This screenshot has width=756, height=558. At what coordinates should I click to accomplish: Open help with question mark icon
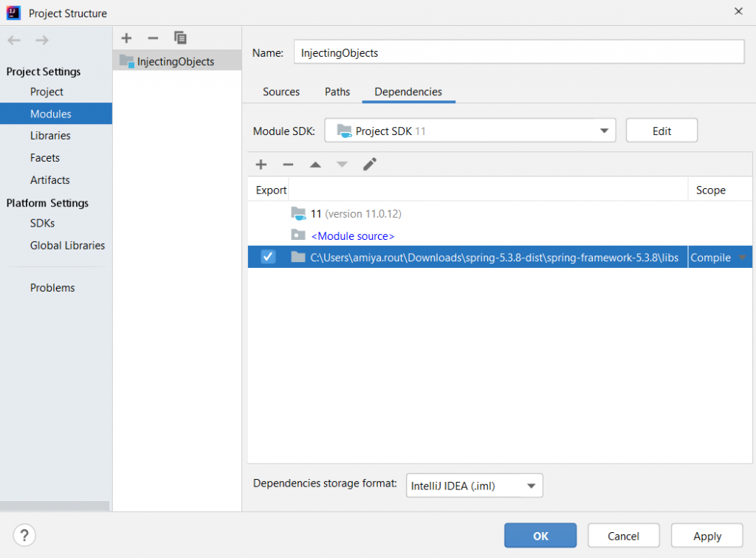tap(24, 535)
